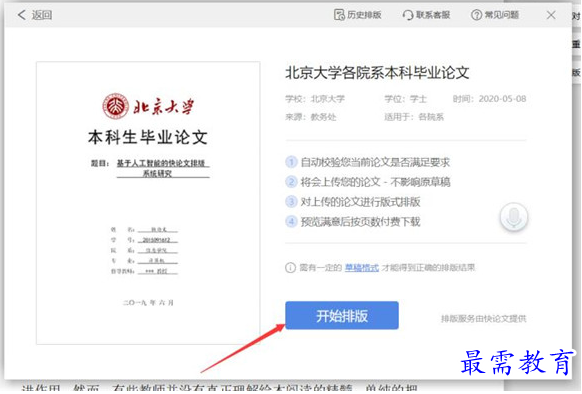Click the 学校: 北京大学 field
Screen dimensions: 582x394
(x=315, y=99)
